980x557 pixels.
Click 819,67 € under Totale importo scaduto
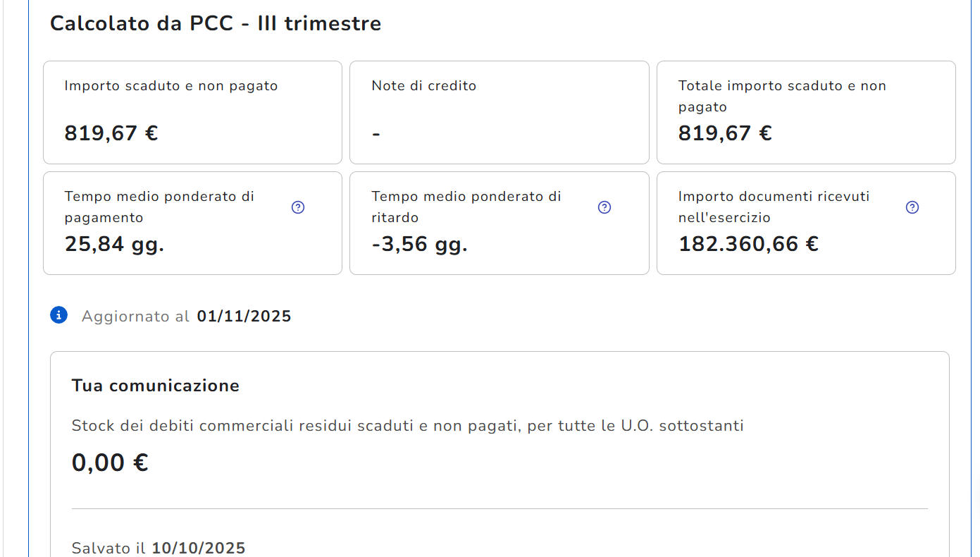[x=725, y=133]
